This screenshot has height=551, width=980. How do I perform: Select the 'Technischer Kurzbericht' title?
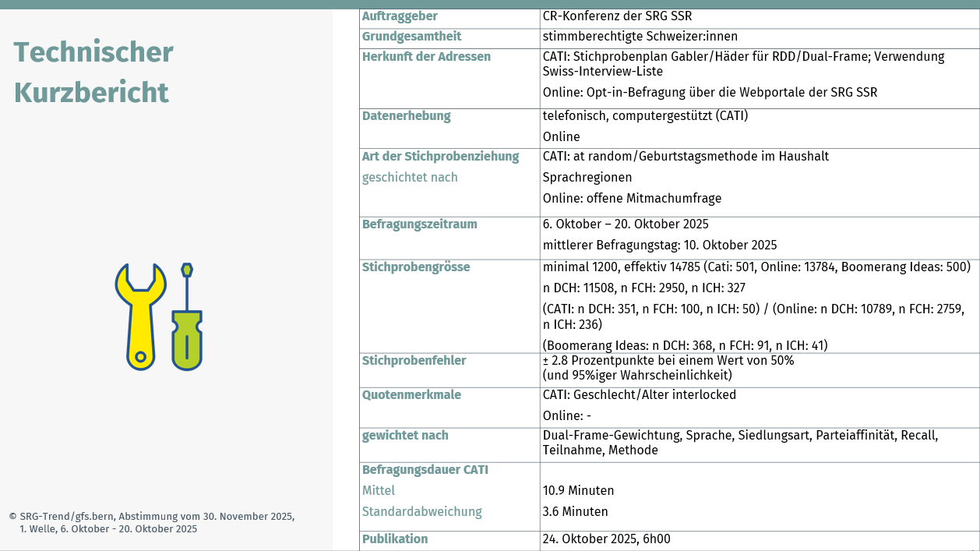[93, 72]
